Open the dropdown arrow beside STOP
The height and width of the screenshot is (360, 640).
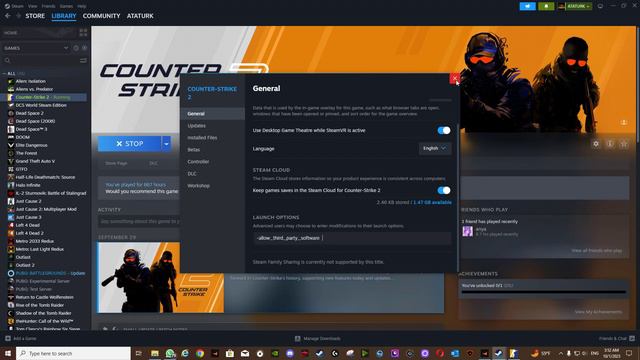(166, 144)
